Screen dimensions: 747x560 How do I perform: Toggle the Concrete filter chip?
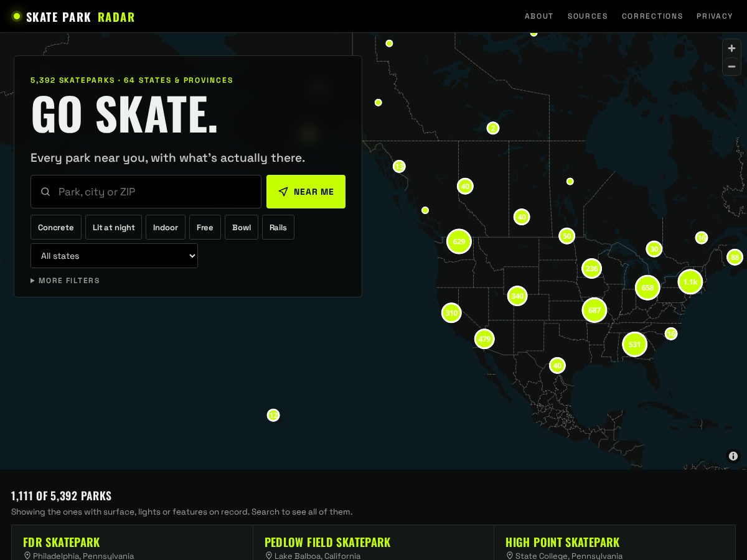click(x=56, y=227)
